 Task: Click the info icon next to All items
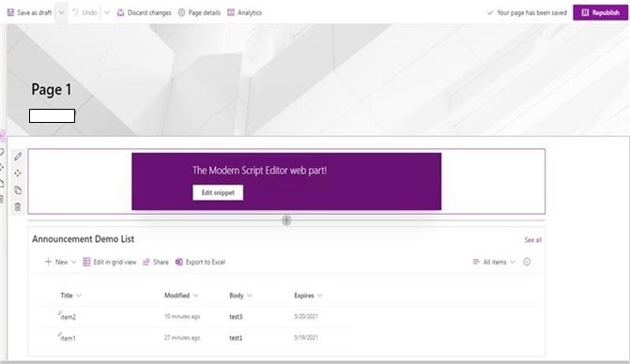tap(527, 262)
